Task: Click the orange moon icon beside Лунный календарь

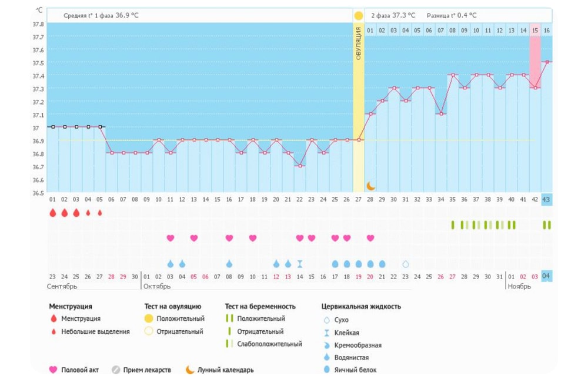Action: tap(190, 370)
